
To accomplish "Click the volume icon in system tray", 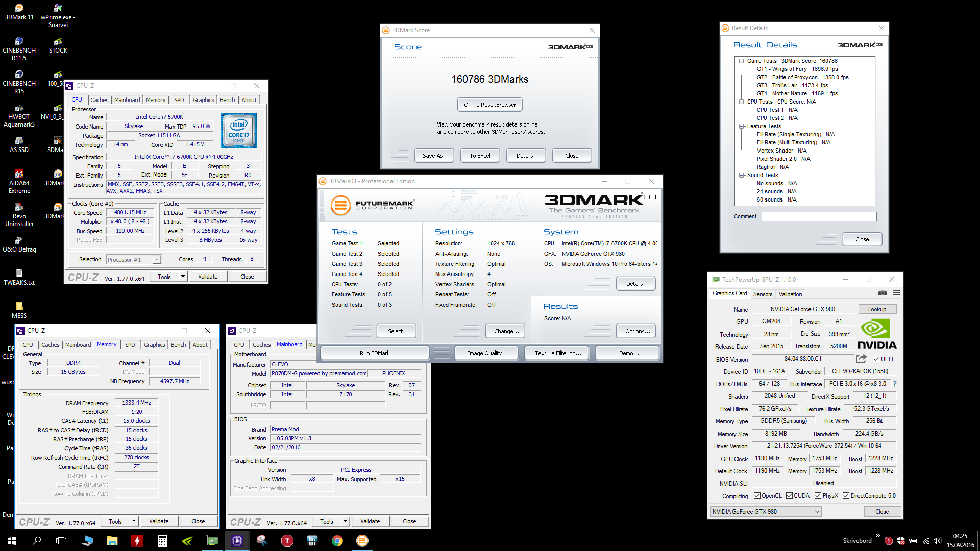I will pyautogui.click(x=937, y=540).
